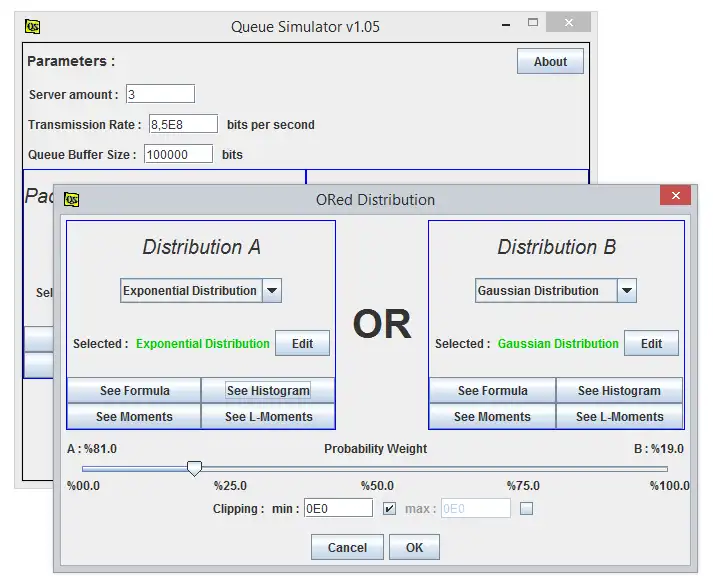713x583 pixels.
Task: Click the green Gaussian Distribution label
Action: (x=558, y=343)
